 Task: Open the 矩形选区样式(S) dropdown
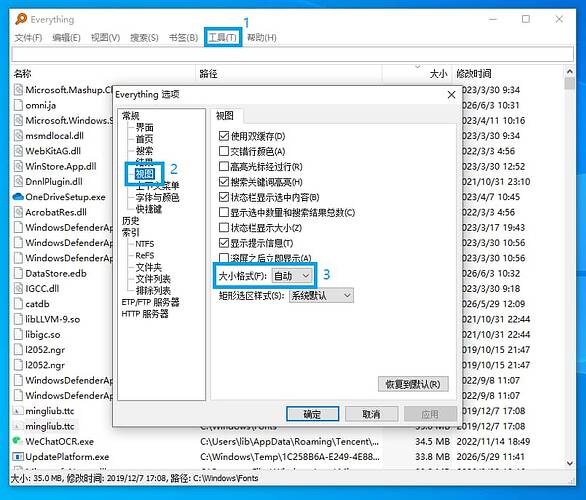click(321, 296)
